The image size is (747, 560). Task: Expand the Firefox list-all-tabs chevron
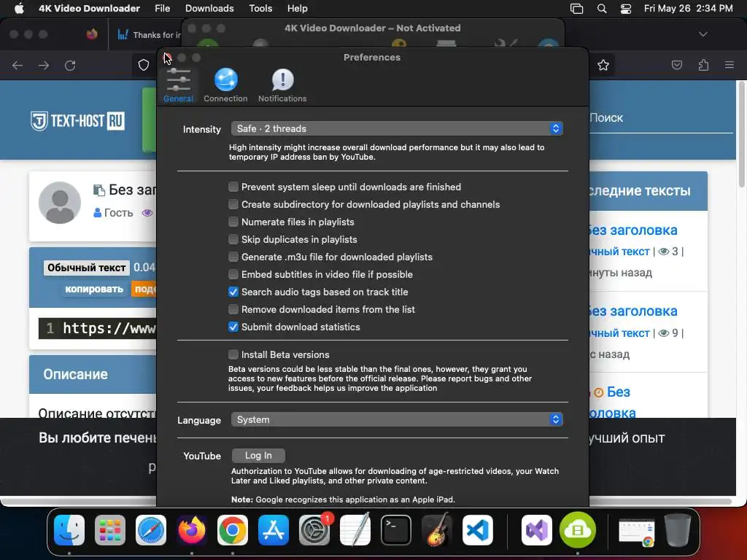click(703, 34)
